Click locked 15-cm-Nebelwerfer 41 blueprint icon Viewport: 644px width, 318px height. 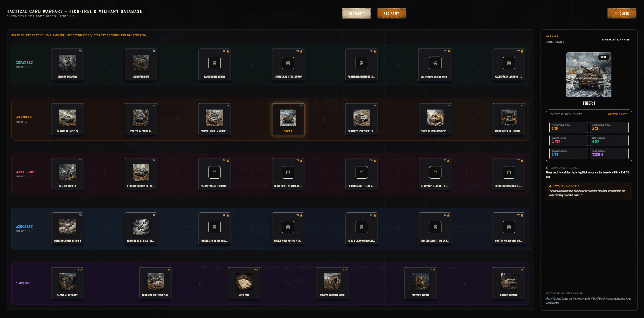pyautogui.click(x=288, y=172)
